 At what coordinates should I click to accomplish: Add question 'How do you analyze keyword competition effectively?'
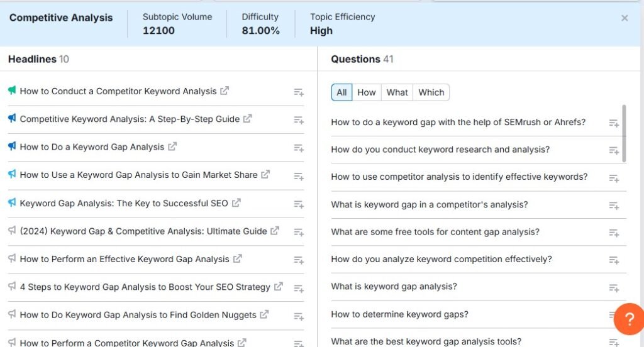[x=614, y=260]
